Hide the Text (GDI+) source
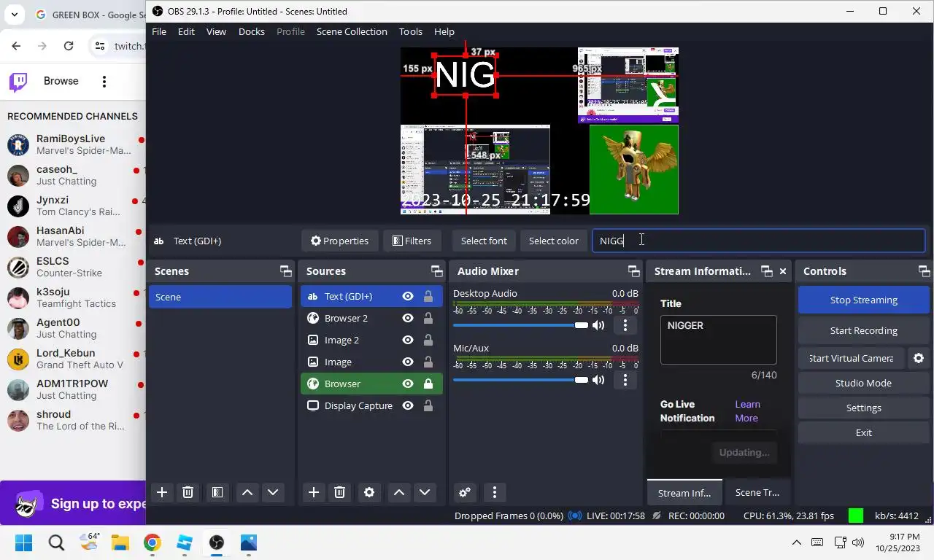The width and height of the screenshot is (934, 560). tap(408, 296)
